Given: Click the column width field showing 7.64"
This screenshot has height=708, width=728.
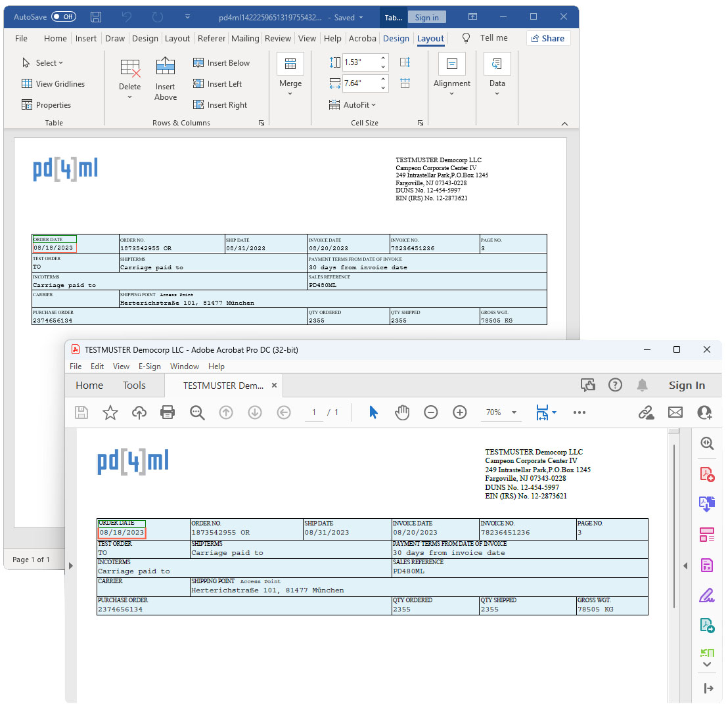Looking at the screenshot, I should pyautogui.click(x=360, y=83).
